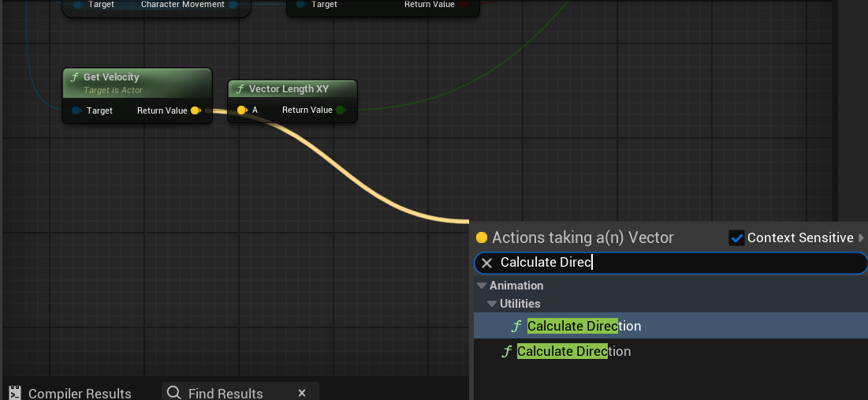Collapse the Utilities subcategory
This screenshot has width=868, height=400.
tap(492, 304)
